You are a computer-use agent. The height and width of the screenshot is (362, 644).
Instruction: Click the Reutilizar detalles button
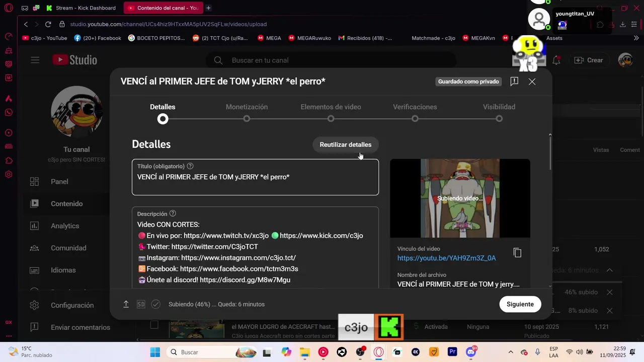[346, 145]
